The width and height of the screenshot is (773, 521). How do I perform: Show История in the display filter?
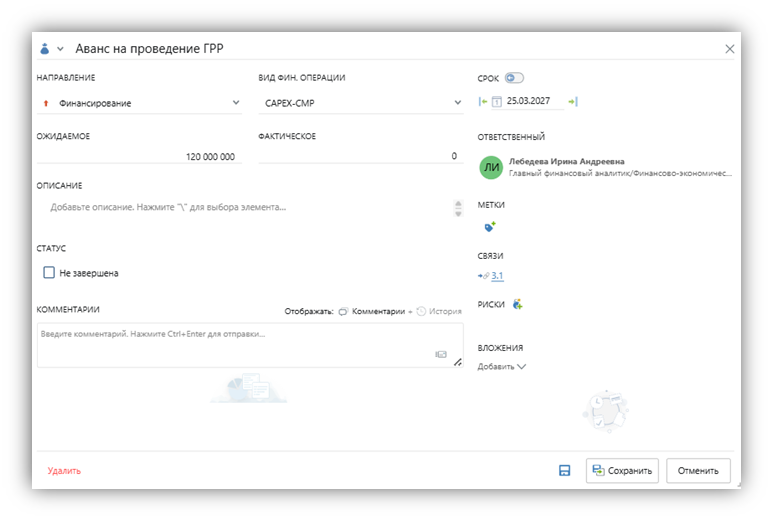pos(439,312)
